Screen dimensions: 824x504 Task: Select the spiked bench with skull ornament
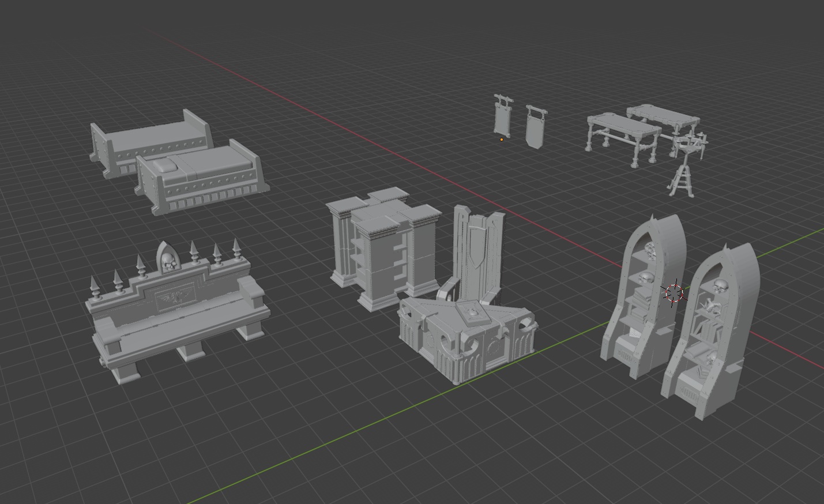[178, 311]
